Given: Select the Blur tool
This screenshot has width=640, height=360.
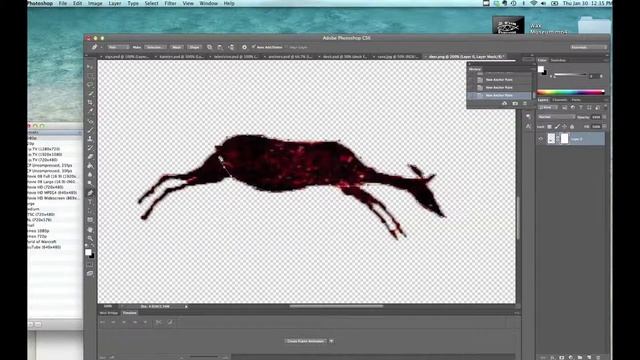Looking at the screenshot, I should click(x=90, y=174).
